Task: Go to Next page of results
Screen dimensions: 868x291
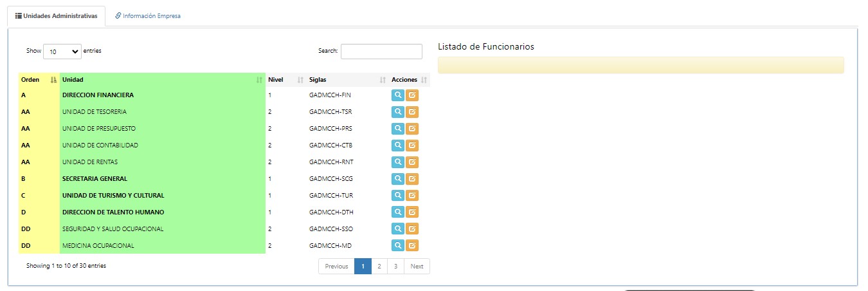Action: [417, 267]
